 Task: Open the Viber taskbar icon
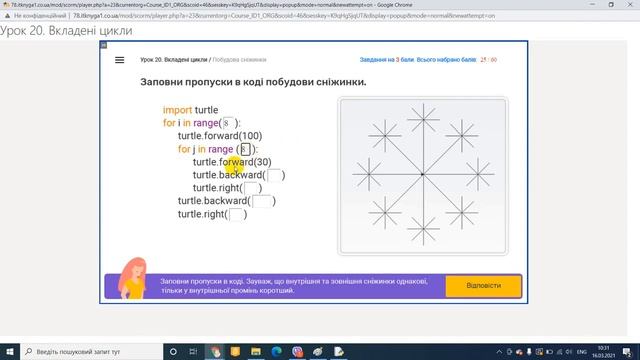coord(298,351)
